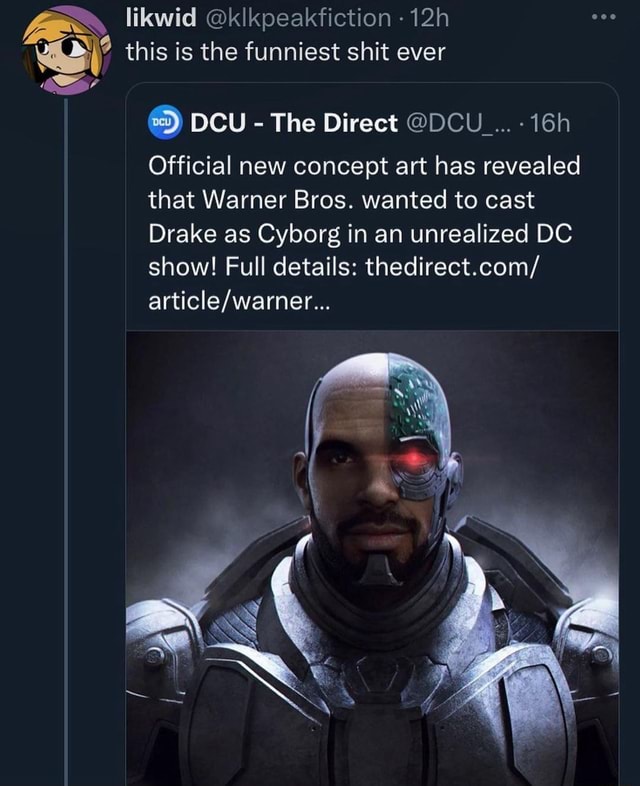Click the DCU round logo avatar

click(162, 125)
